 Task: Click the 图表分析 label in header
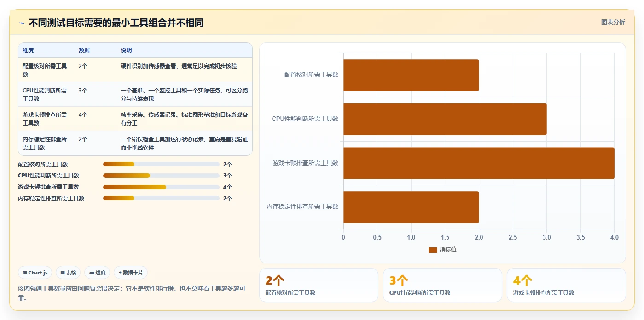point(613,22)
